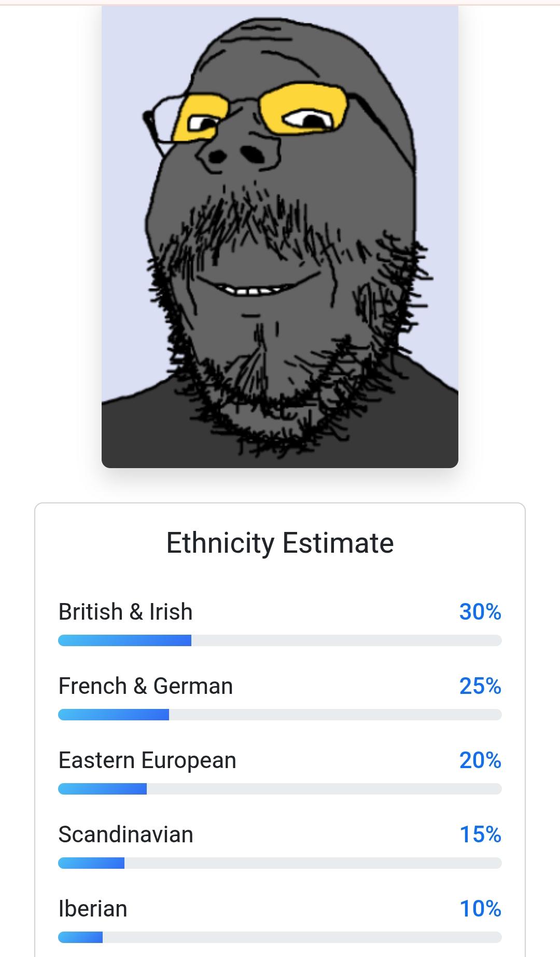This screenshot has height=957, width=560.
Task: Select the Scandinavian label
Action: click(x=126, y=835)
